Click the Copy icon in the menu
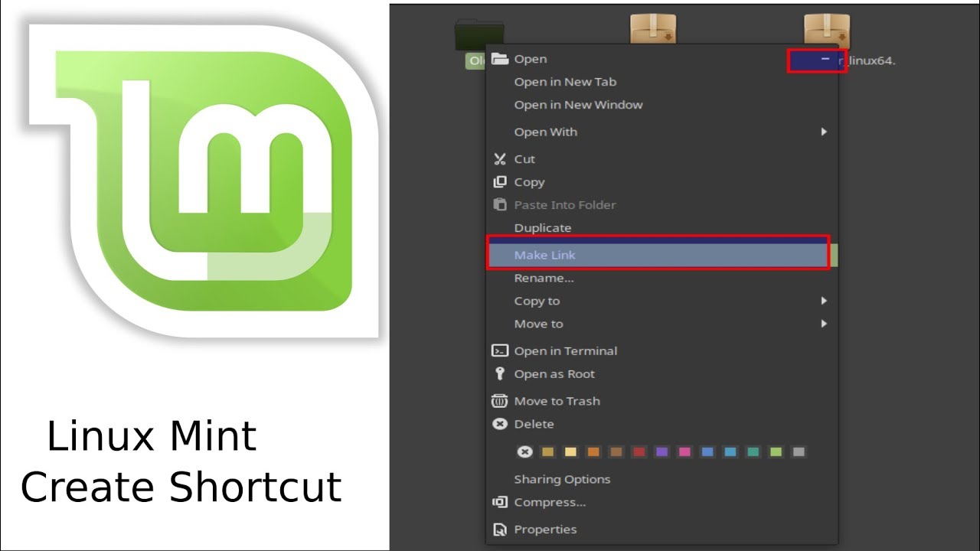This screenshot has width=980, height=551. pos(500,182)
